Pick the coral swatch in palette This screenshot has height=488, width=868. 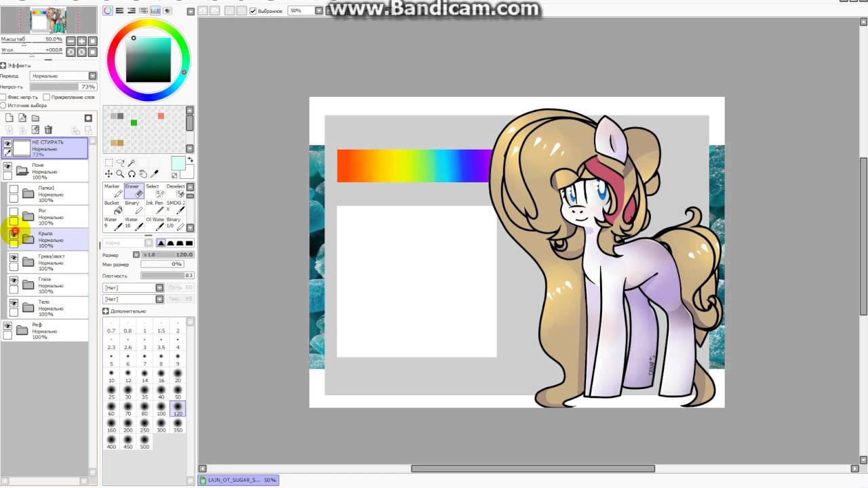point(161,116)
